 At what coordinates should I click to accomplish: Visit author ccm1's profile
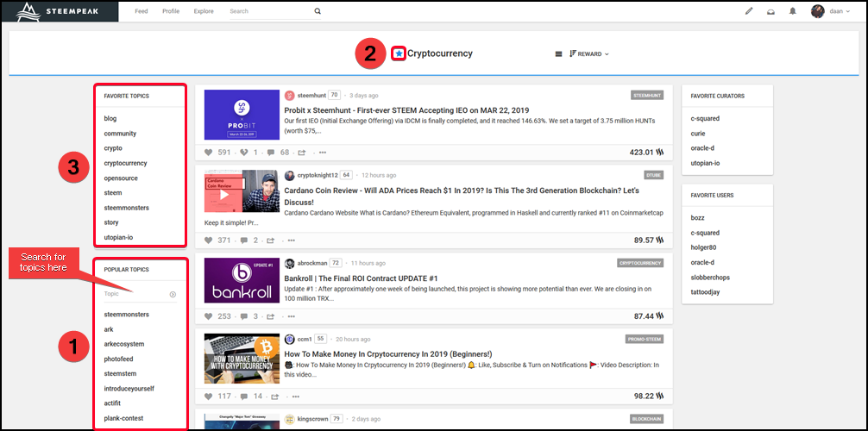tap(305, 339)
